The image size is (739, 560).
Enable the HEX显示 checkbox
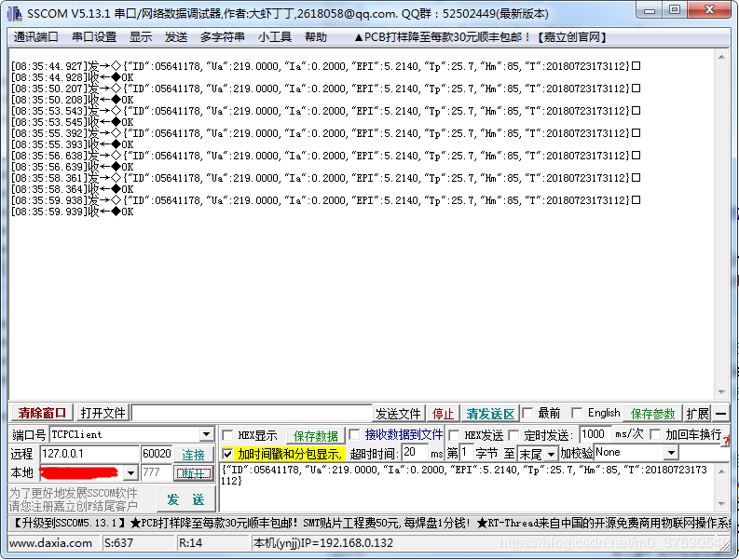tap(227, 435)
